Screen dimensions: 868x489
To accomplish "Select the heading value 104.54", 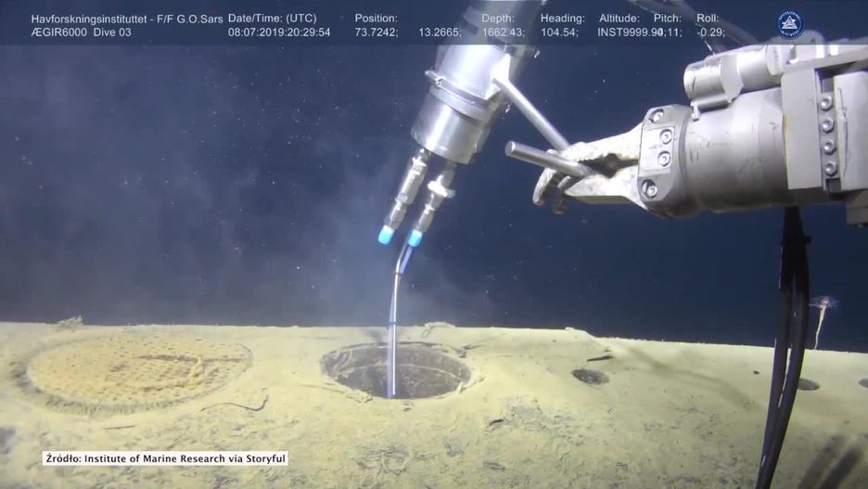I will [x=559, y=32].
